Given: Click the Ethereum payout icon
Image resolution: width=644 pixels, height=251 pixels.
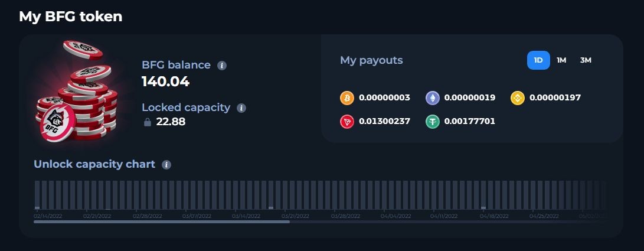Looking at the screenshot, I should (432, 98).
